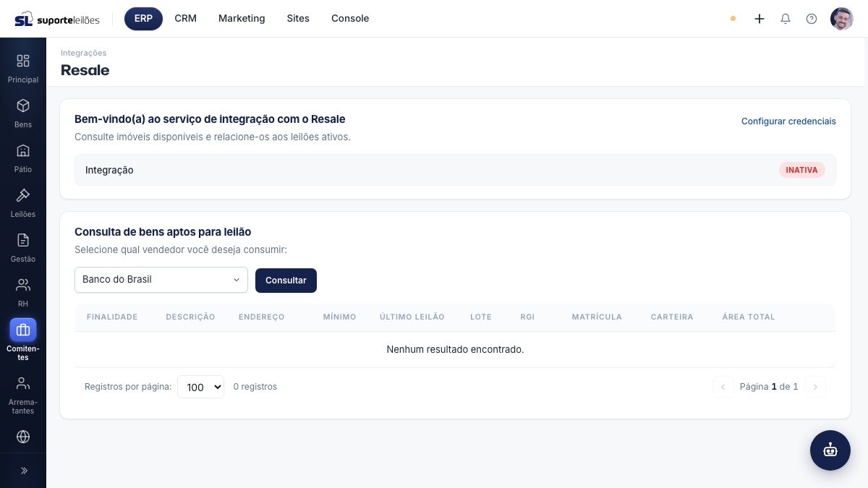Expand the sidebar with double chevron
Image resolution: width=868 pixels, height=488 pixels.
(23, 471)
